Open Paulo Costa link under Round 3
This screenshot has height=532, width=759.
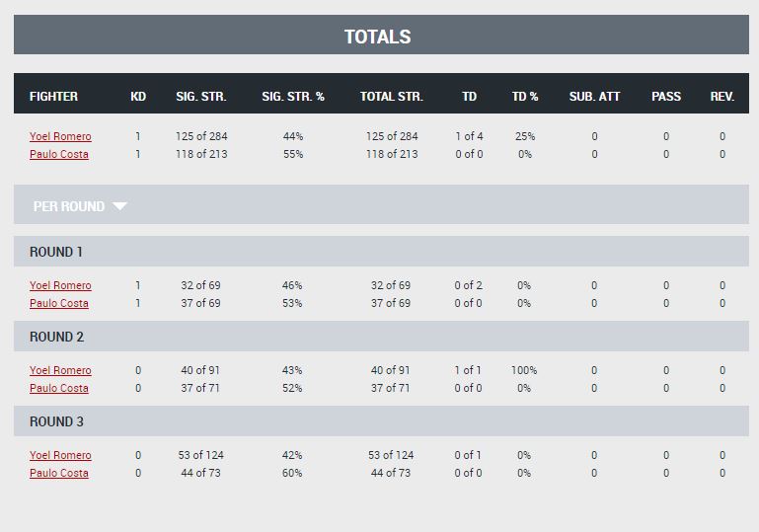59,474
